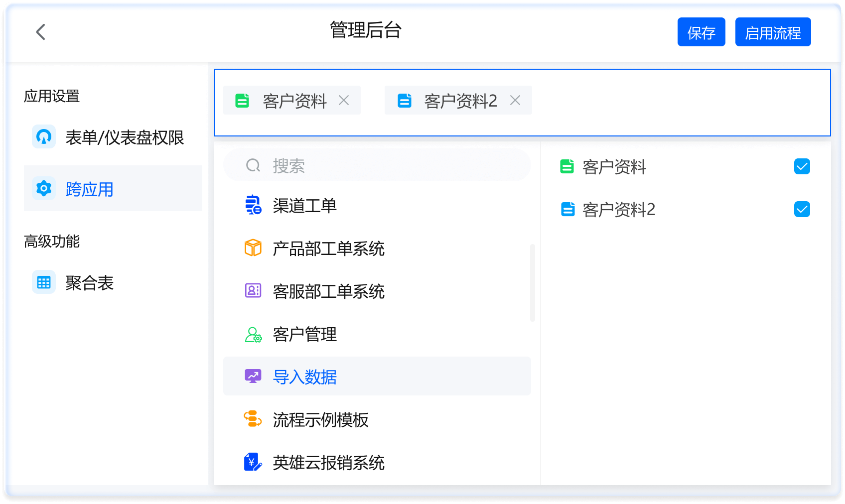Click the green form icon beside 客户资料 in the right list

(x=567, y=166)
